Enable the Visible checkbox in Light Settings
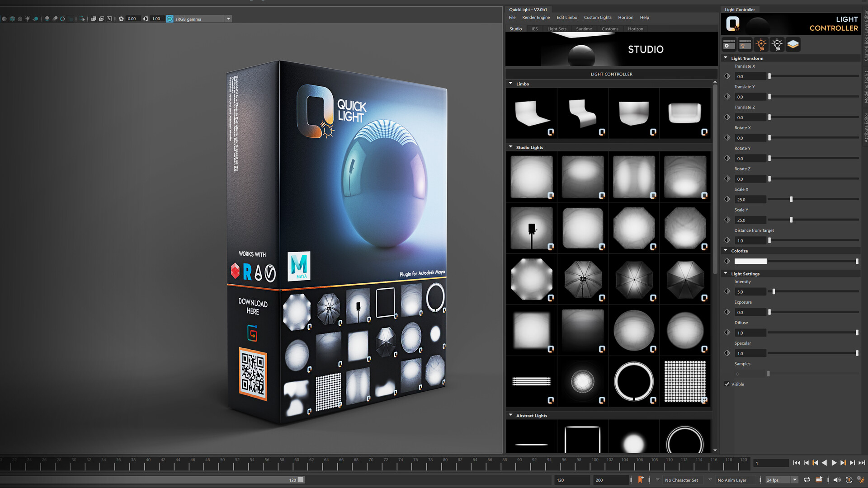This screenshot has width=868, height=488. 727,384
